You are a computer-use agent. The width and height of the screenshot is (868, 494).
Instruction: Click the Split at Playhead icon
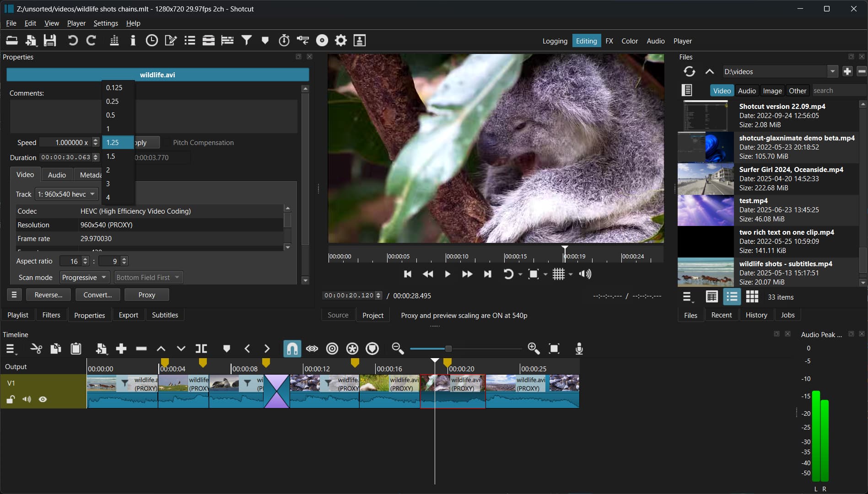201,349
